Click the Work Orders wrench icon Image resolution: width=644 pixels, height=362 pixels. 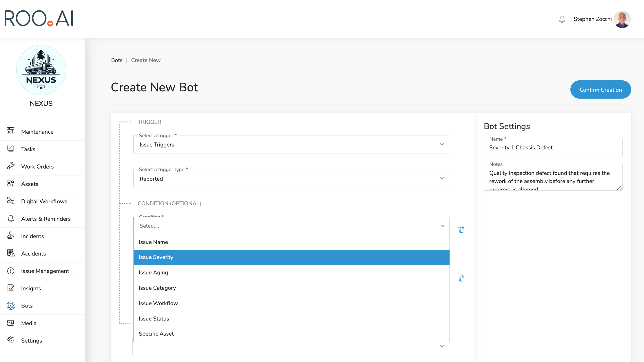click(x=10, y=166)
